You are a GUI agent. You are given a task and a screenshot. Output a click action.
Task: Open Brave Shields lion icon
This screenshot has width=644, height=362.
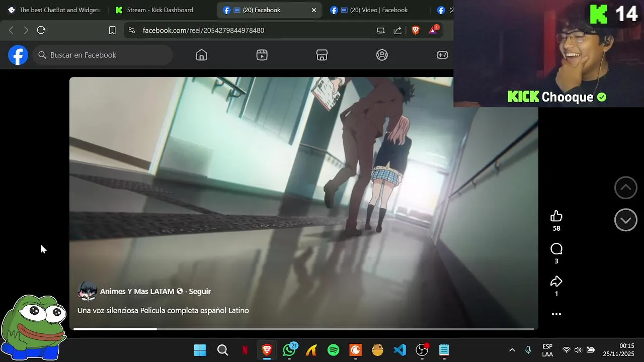point(416,30)
